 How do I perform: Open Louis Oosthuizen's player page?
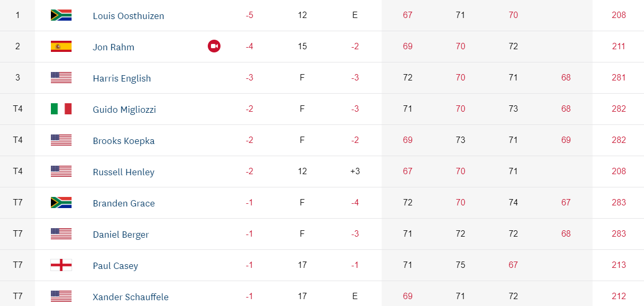pyautogui.click(x=128, y=16)
